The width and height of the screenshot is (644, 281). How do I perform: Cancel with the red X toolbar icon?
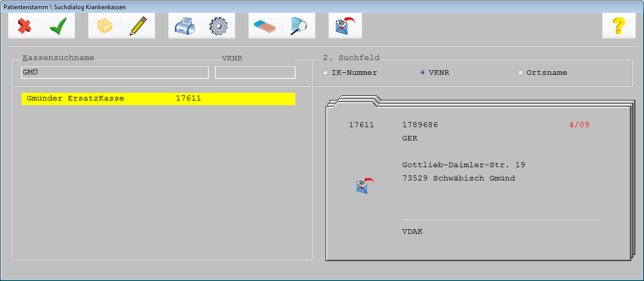25,26
